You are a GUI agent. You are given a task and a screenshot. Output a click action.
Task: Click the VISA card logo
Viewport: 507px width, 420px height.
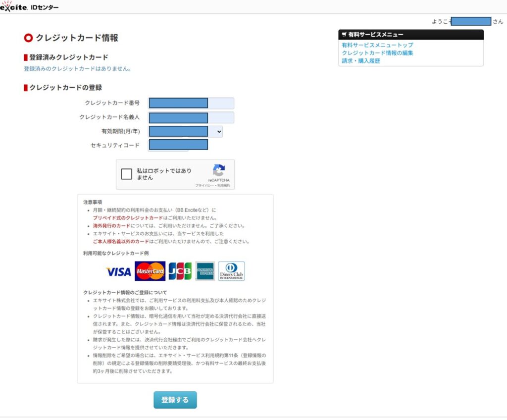point(118,271)
